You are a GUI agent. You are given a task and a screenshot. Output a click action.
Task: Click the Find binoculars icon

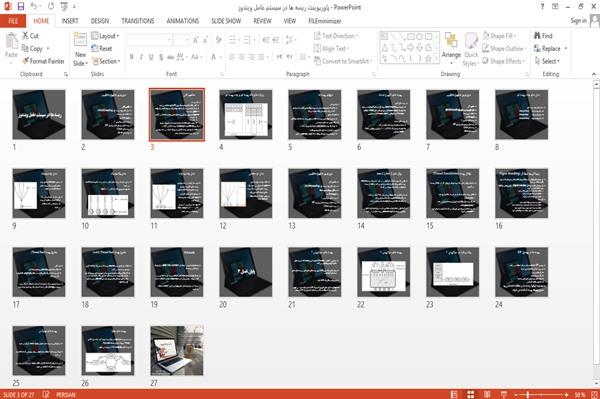pyautogui.click(x=537, y=36)
